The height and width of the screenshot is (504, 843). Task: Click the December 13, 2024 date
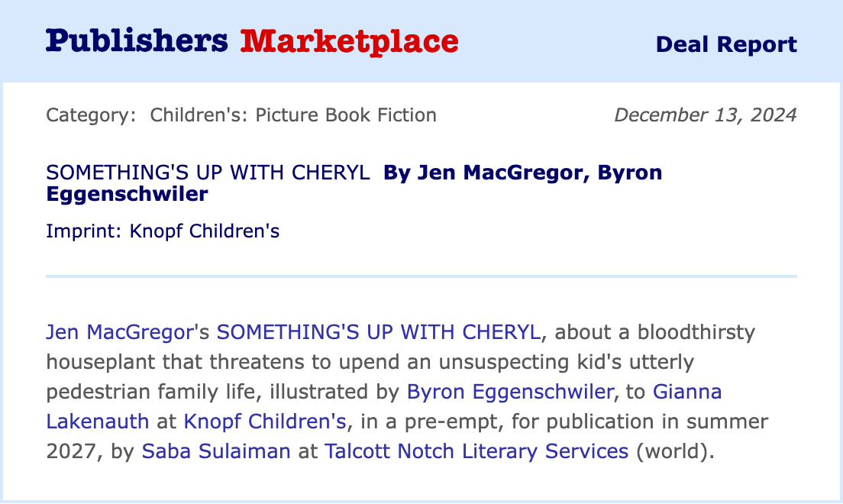click(x=705, y=115)
